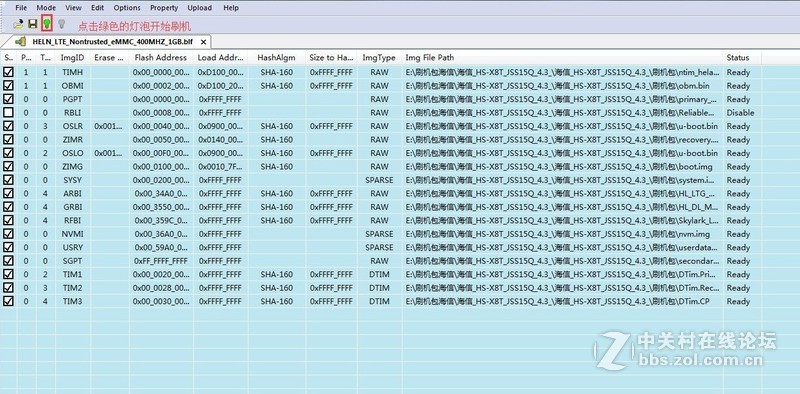Close the HELN_LTE_Nontrusted blf tab
The image size is (800, 394).
coord(203,42)
